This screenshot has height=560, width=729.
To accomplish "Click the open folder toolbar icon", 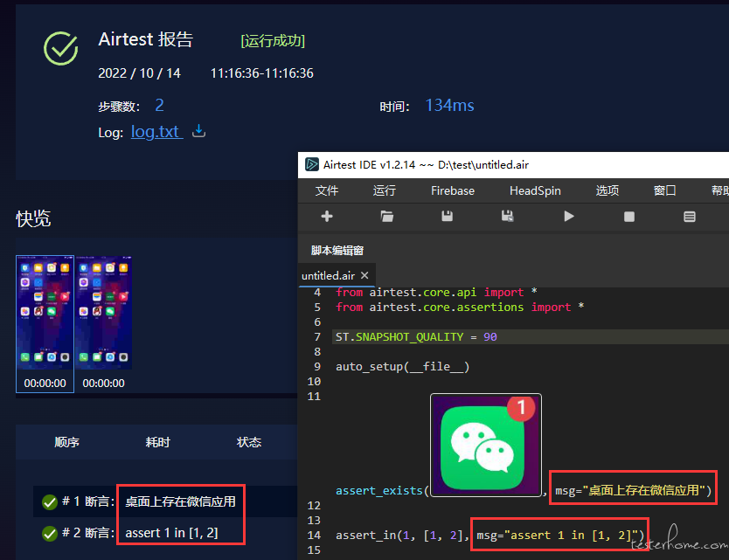I will coord(387,216).
